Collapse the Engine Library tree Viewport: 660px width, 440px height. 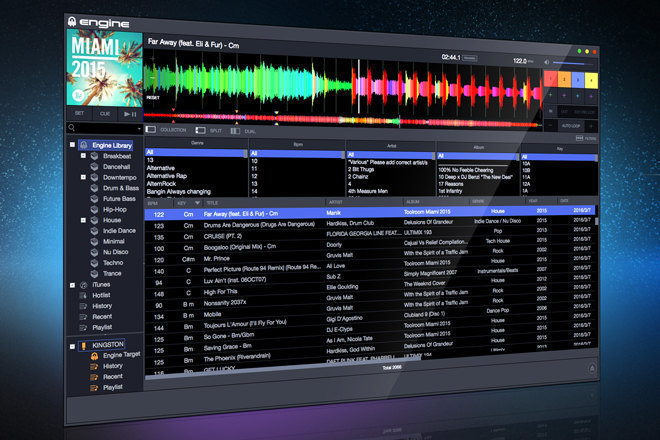pyautogui.click(x=72, y=145)
